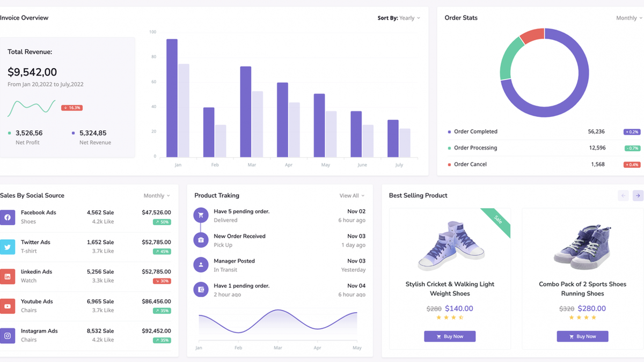This screenshot has height=362, width=644.
Task: Click the 3,526,56 Net Profit value
Action: tap(29, 133)
